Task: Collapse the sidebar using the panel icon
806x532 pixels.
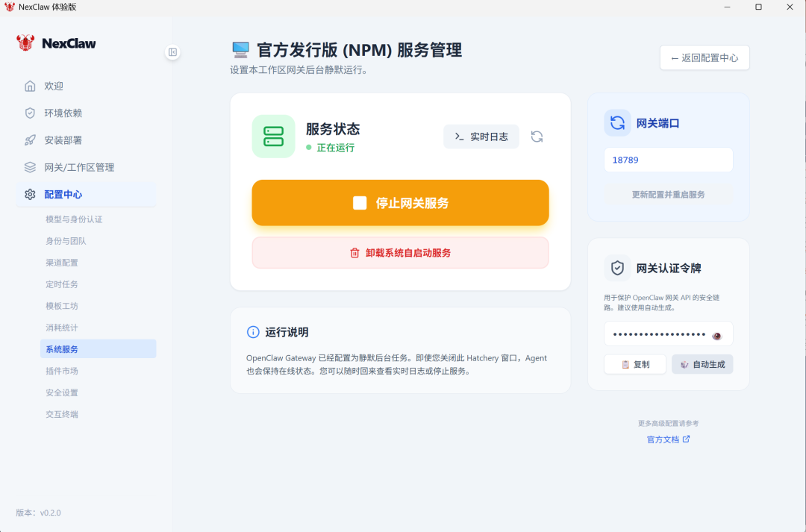Action: 172,52
